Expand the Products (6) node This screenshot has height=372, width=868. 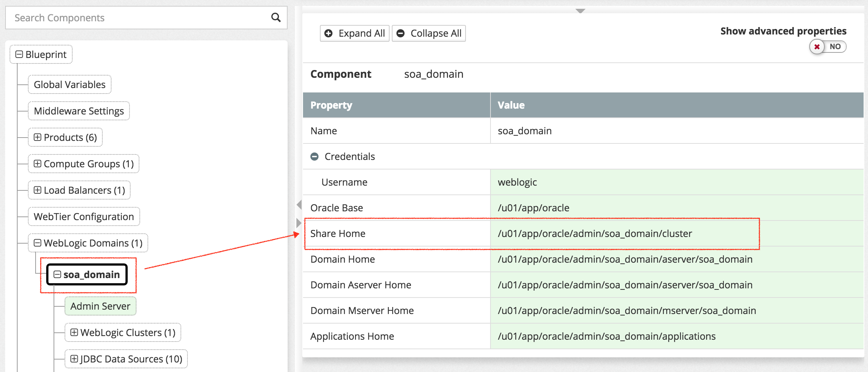click(37, 137)
